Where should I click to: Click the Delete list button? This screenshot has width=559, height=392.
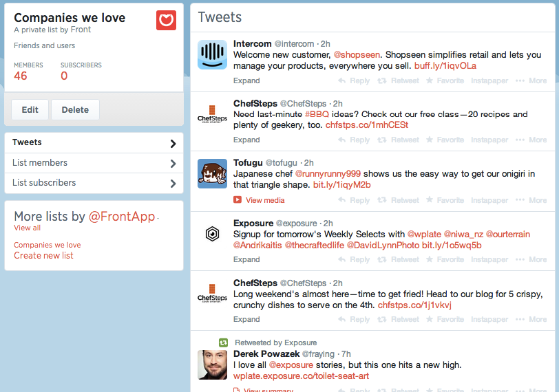tap(75, 109)
